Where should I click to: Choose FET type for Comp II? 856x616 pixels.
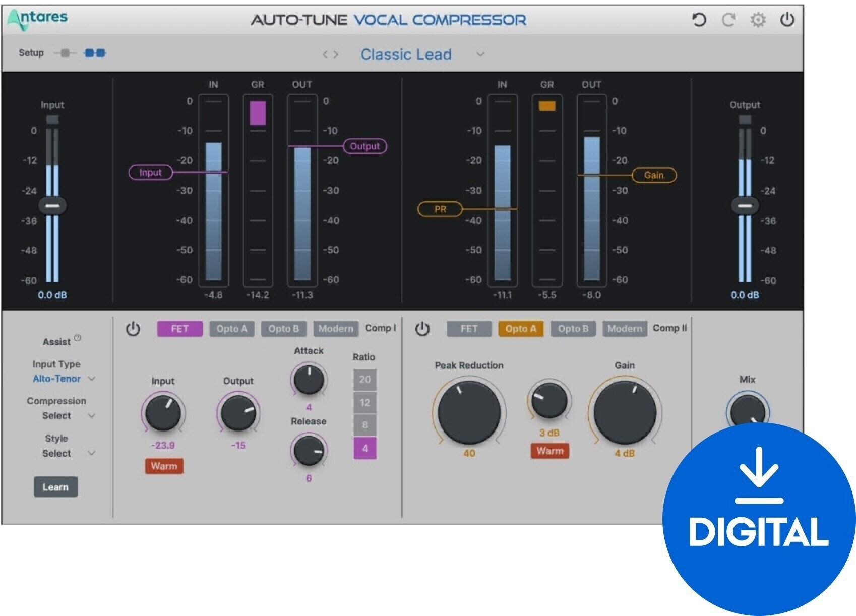pyautogui.click(x=469, y=329)
